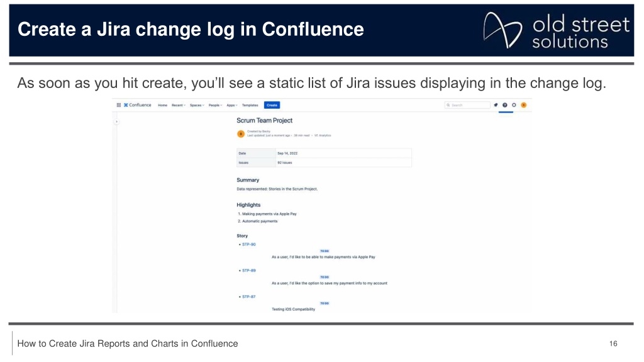The image size is (644, 362).
Task: Click STP-90 summary about Apple Pay payments
Action: [x=323, y=257]
